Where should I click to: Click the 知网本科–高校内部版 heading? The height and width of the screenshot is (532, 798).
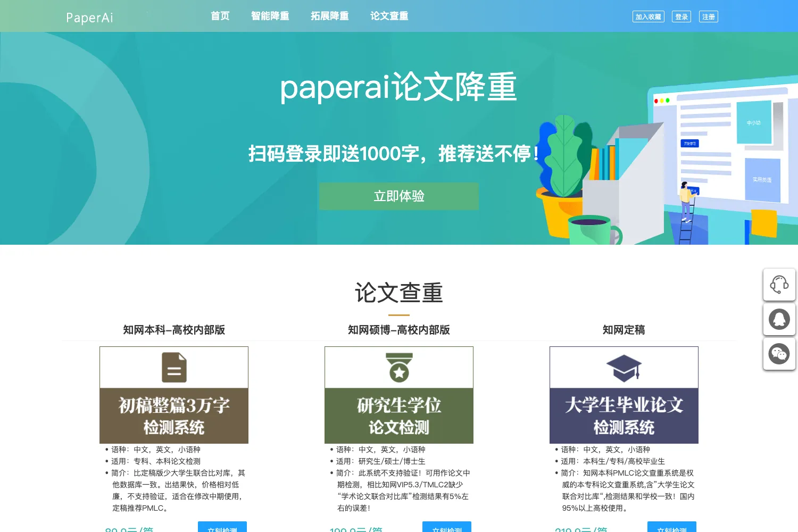(x=174, y=330)
